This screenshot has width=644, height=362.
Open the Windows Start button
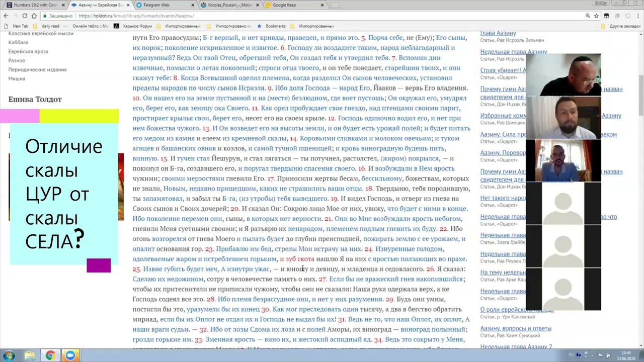point(9,355)
